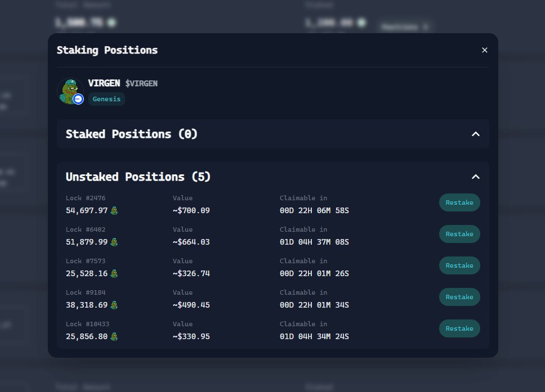Select the VIRGEN token name
Viewport: 545px width, 392px height.
click(x=104, y=83)
